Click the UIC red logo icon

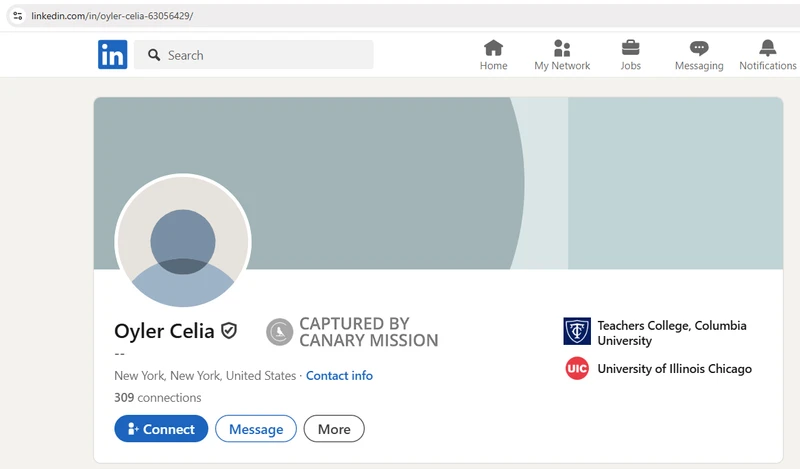[x=577, y=368]
